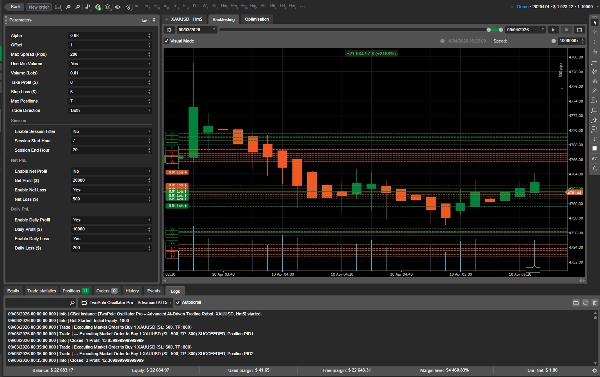The image size is (600, 377).
Task: Go back using the Back button
Action: coord(15,7)
